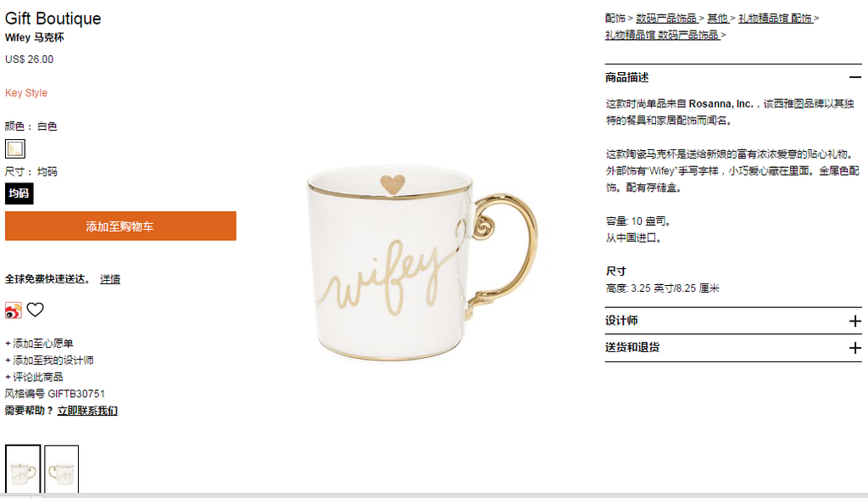Expand 送货和退货 using the plus icon
Image resolution: width=868 pixels, height=498 pixels.
tap(854, 348)
